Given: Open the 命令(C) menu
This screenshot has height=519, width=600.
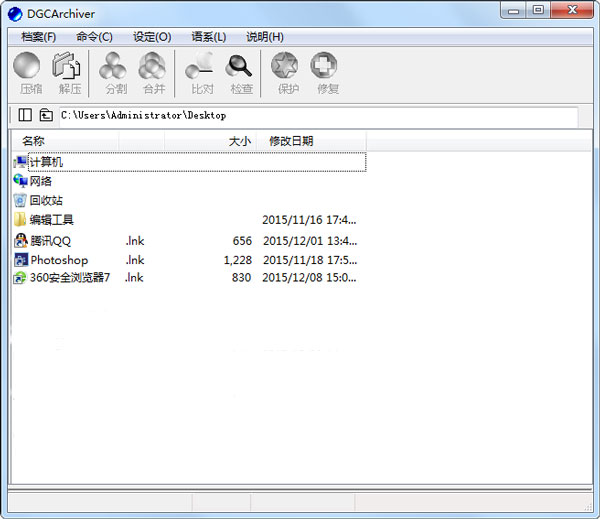Looking at the screenshot, I should coord(94,37).
